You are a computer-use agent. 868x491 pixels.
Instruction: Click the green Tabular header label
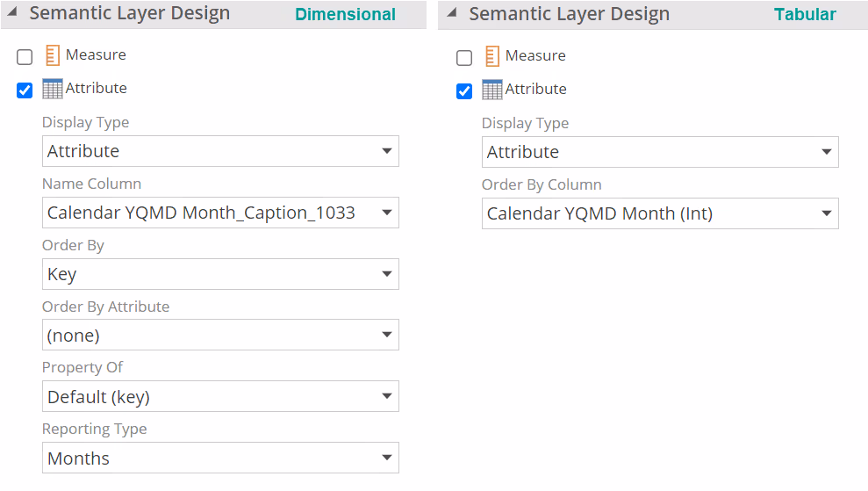(805, 15)
